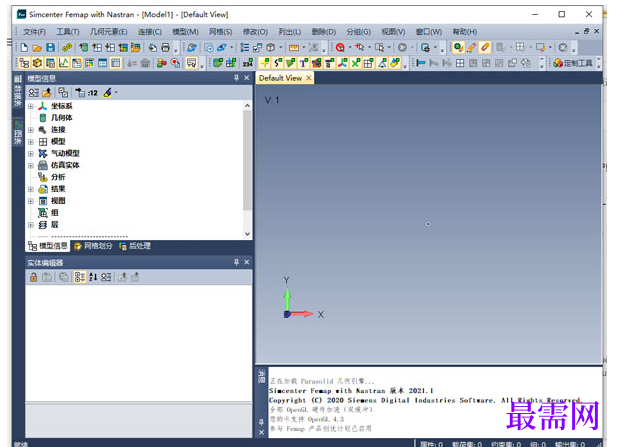The height and width of the screenshot is (447, 618).
Task: Toggle categorized view in entity editor
Action: coord(80,277)
